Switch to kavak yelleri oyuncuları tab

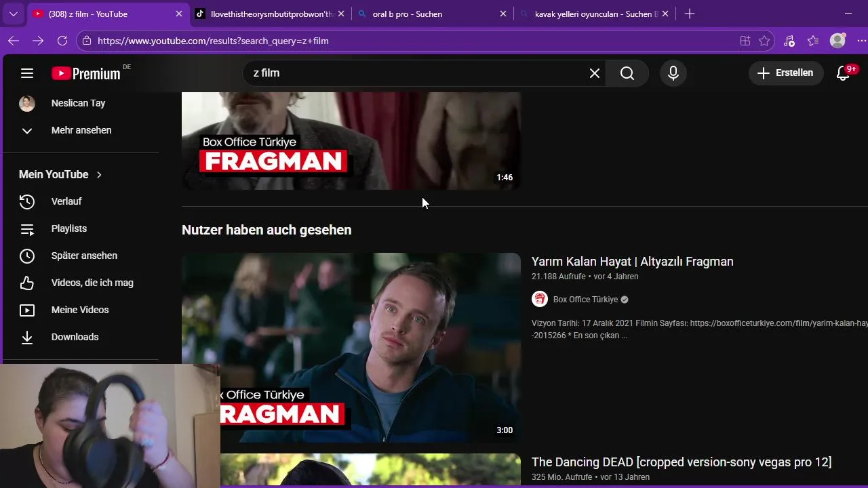[595, 14]
